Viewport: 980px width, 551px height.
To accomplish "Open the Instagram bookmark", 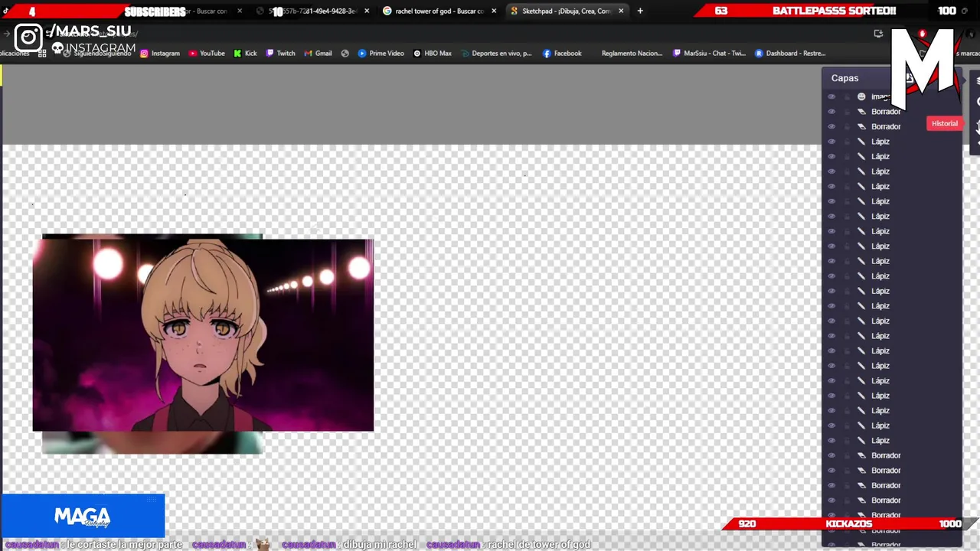I will [x=159, y=54].
